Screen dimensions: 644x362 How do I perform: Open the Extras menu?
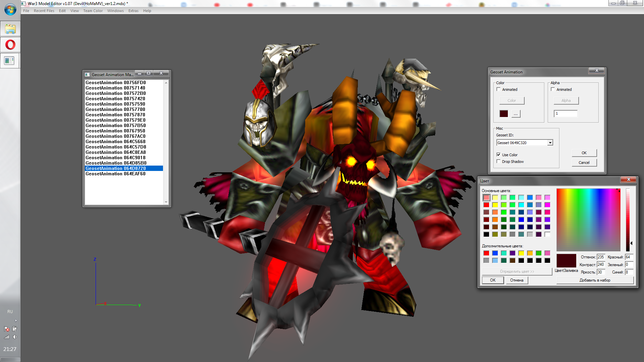click(x=133, y=11)
